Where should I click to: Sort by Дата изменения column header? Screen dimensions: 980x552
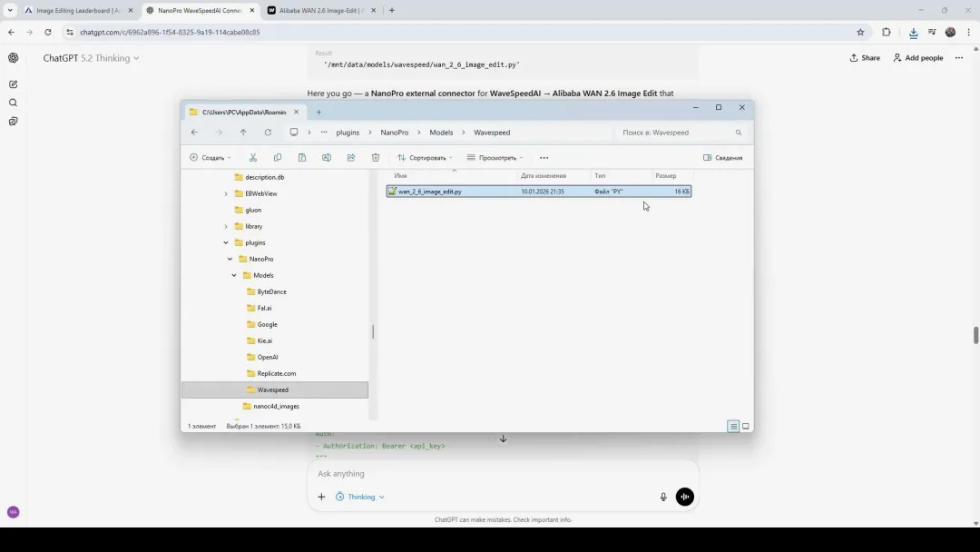coord(554,175)
